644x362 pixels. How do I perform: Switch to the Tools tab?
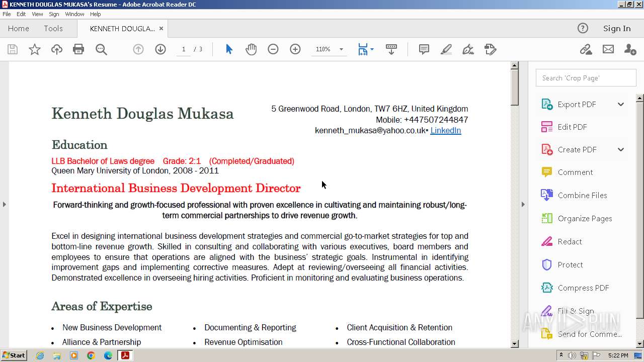pyautogui.click(x=53, y=28)
